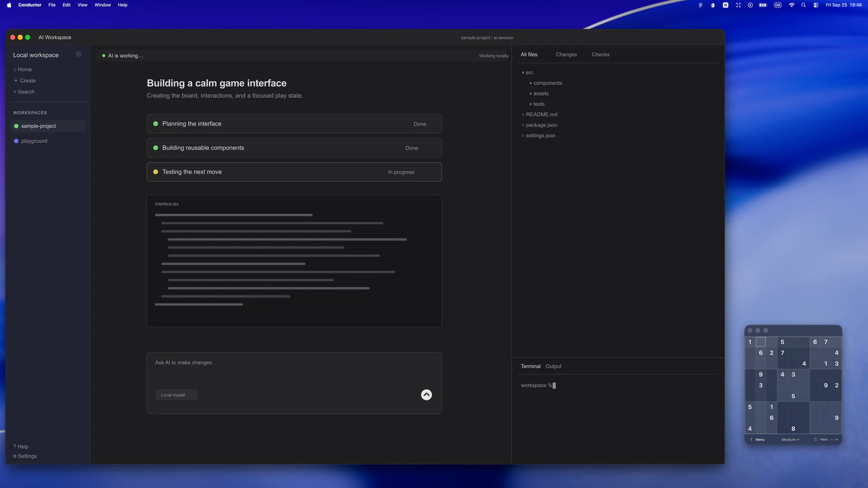The height and width of the screenshot is (488, 868).
Task: Click the refresh icon beside New in Sudoku
Action: pos(815,439)
